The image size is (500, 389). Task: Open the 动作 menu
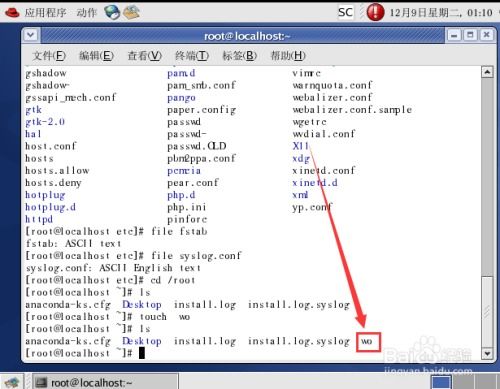87,13
